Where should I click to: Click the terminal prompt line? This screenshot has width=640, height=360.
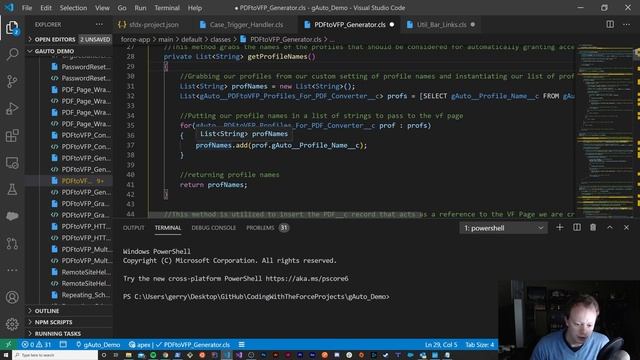pos(256,296)
